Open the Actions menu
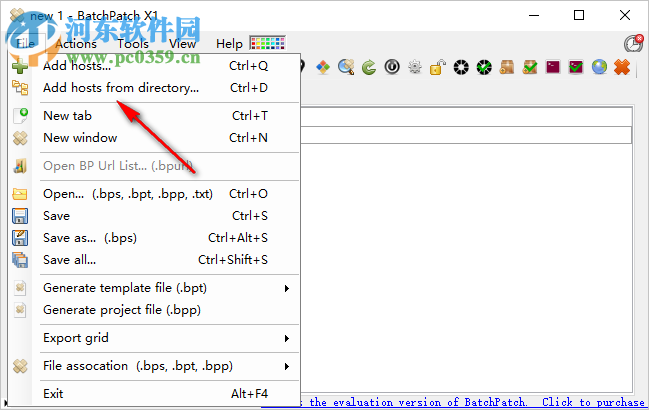The image size is (649, 410). point(76,43)
